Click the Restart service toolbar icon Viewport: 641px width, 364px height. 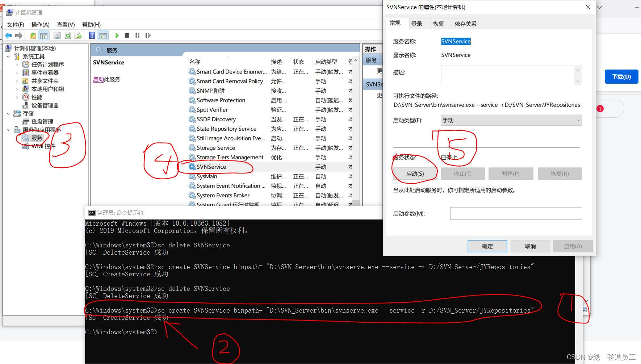coord(148,35)
